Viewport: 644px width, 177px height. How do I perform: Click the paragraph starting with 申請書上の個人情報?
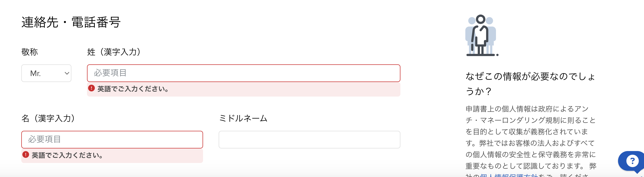(530, 138)
